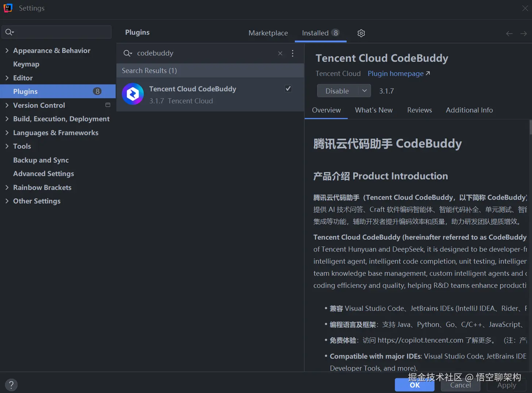Open the What's New tab

[x=374, y=110]
